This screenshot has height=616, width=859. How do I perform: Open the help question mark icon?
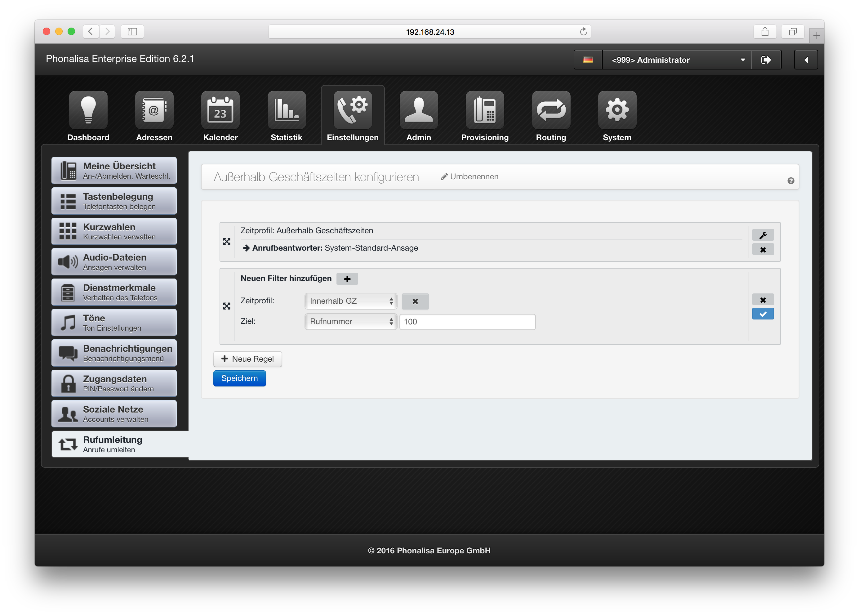point(790,181)
